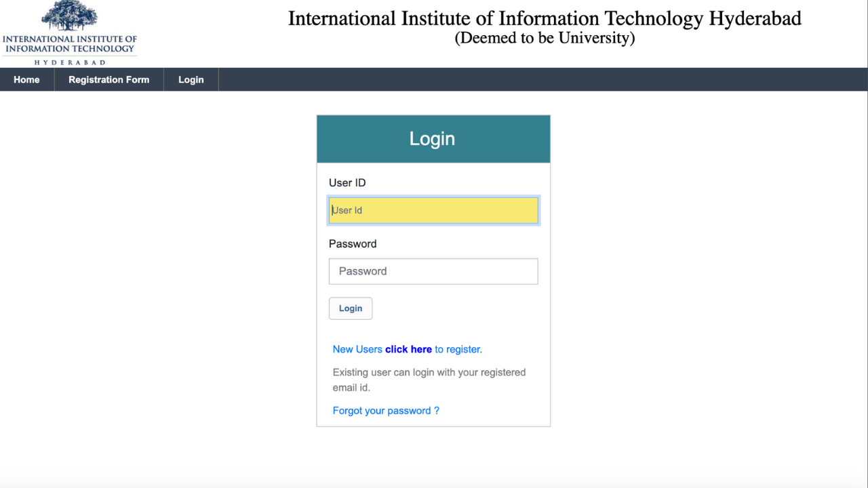Click the teal Login panel header
Viewport: 868px width, 488px height.
pos(433,138)
